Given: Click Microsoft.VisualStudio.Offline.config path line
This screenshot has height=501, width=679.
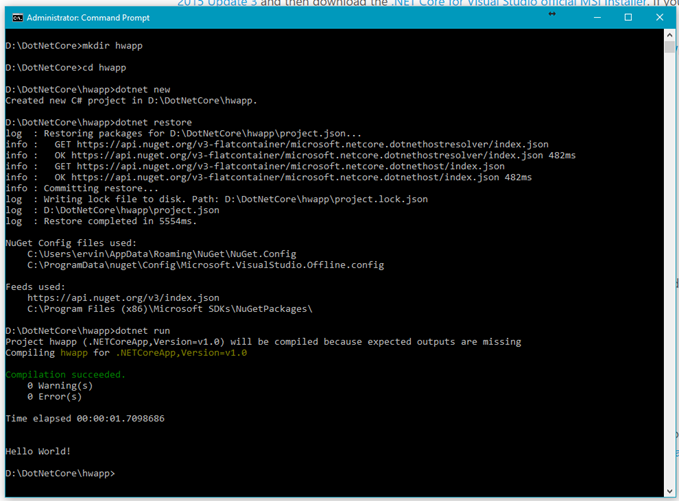Looking at the screenshot, I should [x=206, y=265].
